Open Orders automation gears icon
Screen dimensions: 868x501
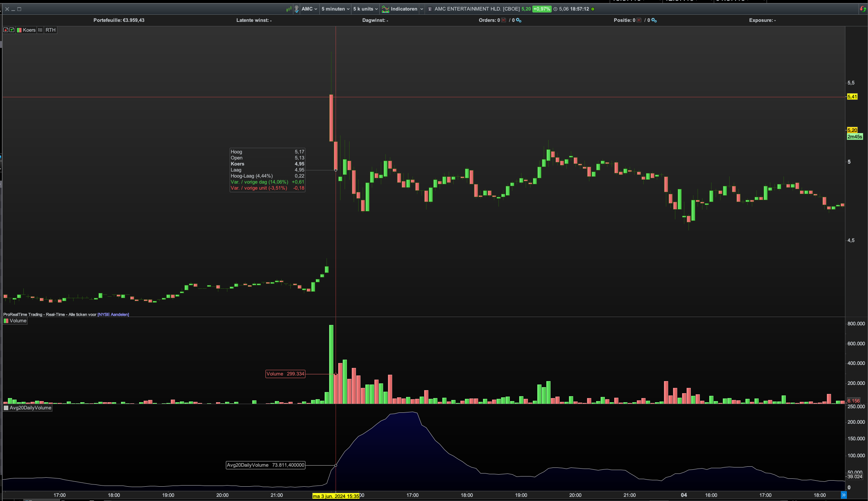[x=519, y=20]
